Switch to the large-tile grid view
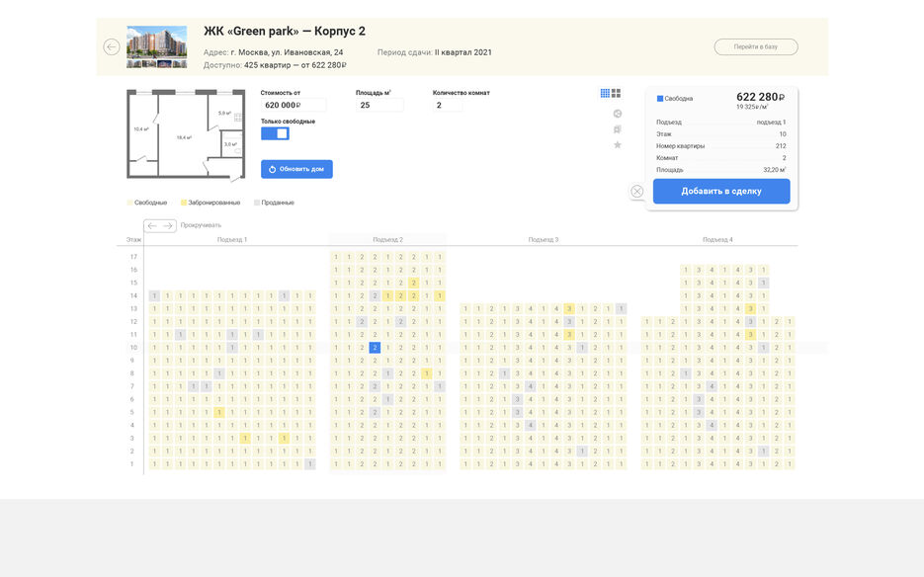Image resolution: width=924 pixels, height=577 pixels. [617, 93]
